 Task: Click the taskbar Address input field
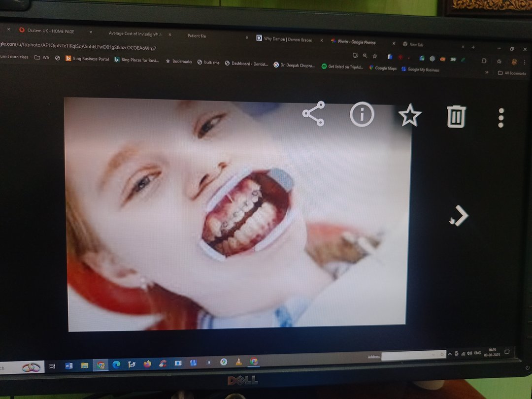(x=413, y=356)
